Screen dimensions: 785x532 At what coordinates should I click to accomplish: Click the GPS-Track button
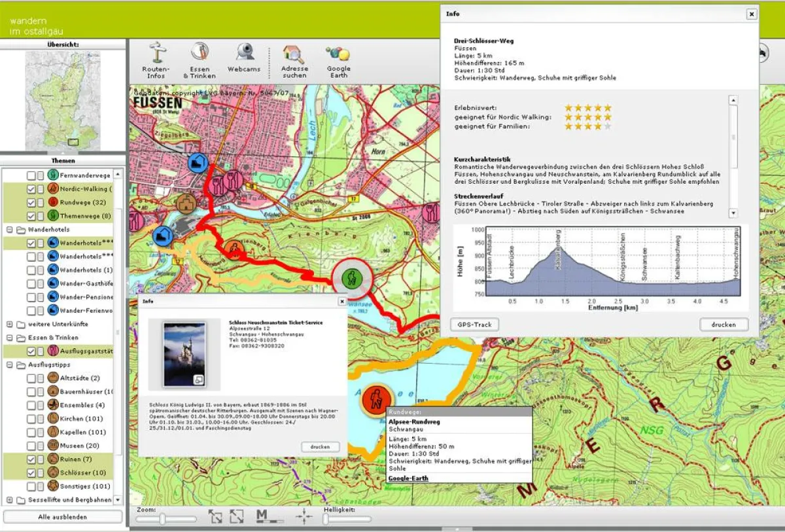(x=474, y=324)
